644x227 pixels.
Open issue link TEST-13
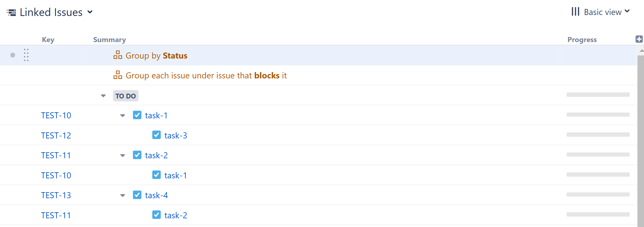coord(56,195)
